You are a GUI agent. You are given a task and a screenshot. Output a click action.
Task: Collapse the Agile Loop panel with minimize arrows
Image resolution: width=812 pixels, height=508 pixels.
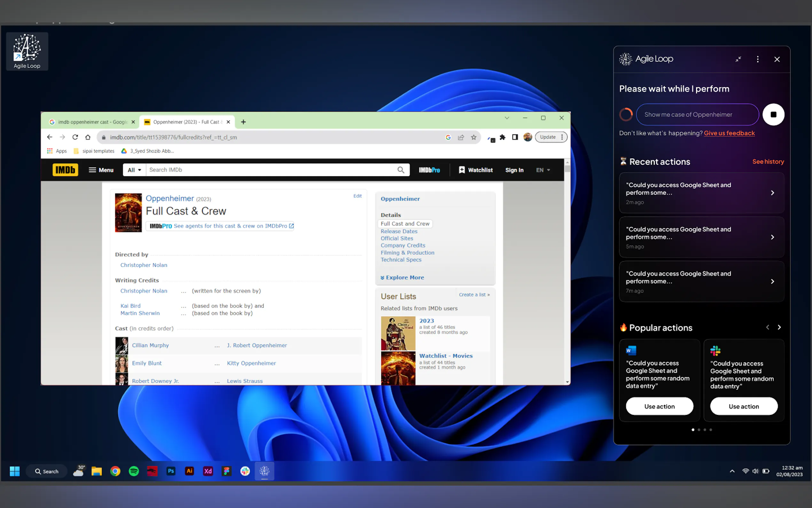tap(738, 60)
